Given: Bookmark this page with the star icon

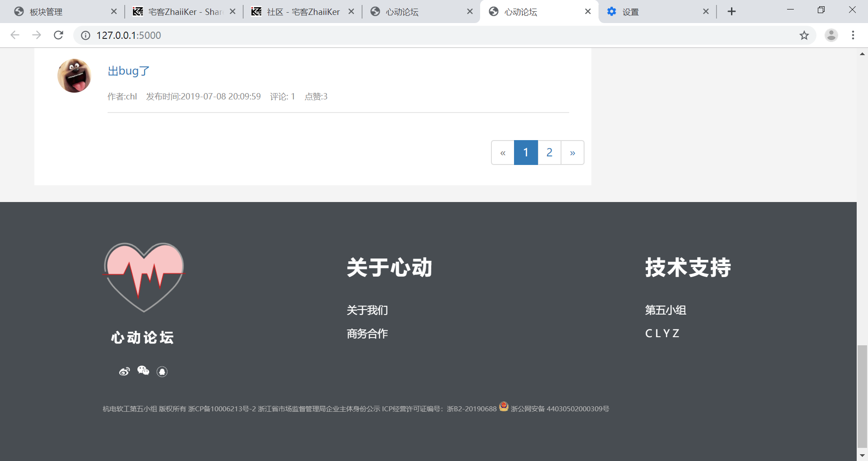Looking at the screenshot, I should [x=804, y=35].
